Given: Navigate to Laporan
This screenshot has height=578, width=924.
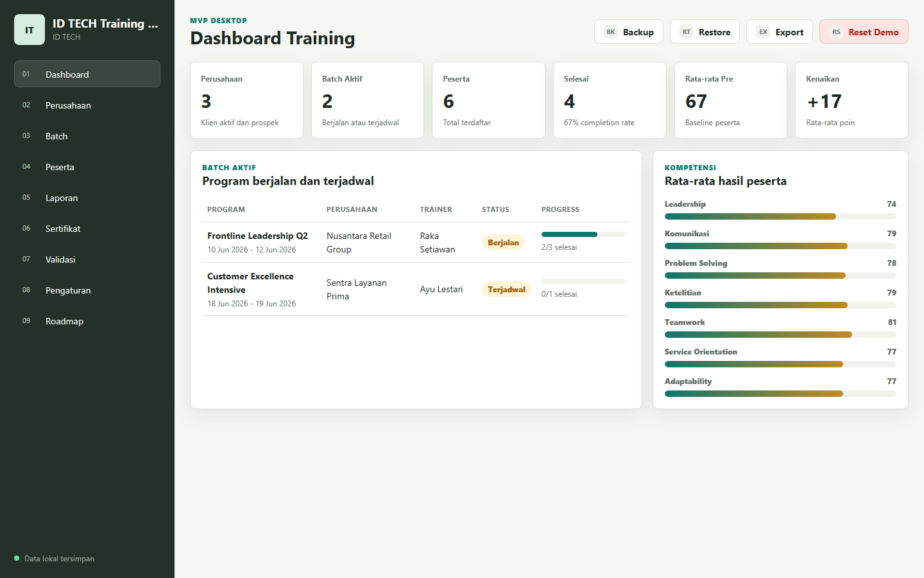Looking at the screenshot, I should click(87, 198).
